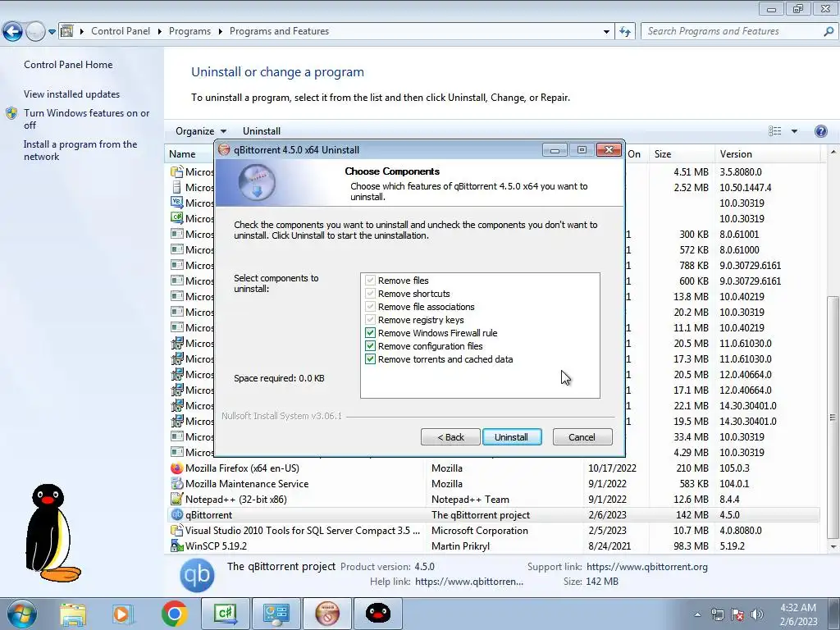Open the qBittorrent help link
Viewport: 840px width, 630px height.
click(468, 582)
